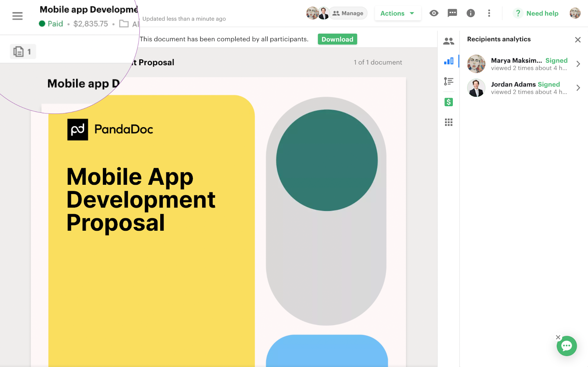Open the hamburger navigation menu

(17, 16)
